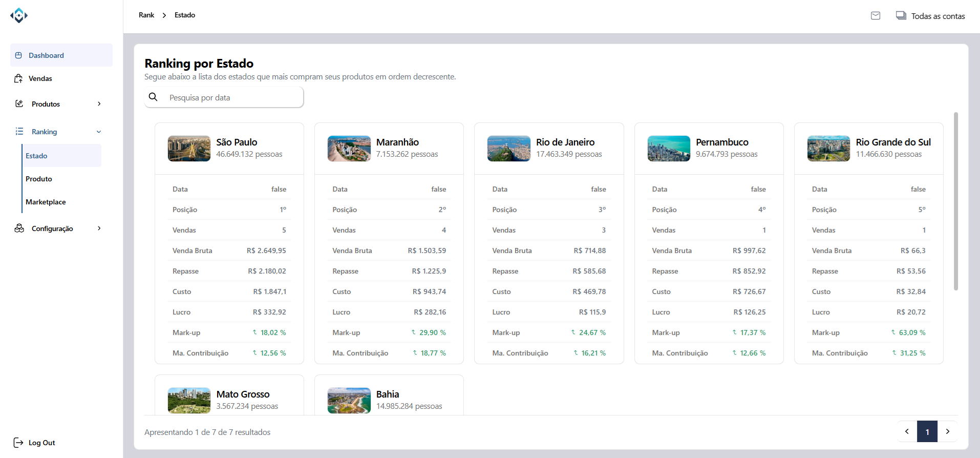Select the Produto ranking submenu item
Image resolution: width=980 pixels, height=458 pixels.
click(x=39, y=179)
